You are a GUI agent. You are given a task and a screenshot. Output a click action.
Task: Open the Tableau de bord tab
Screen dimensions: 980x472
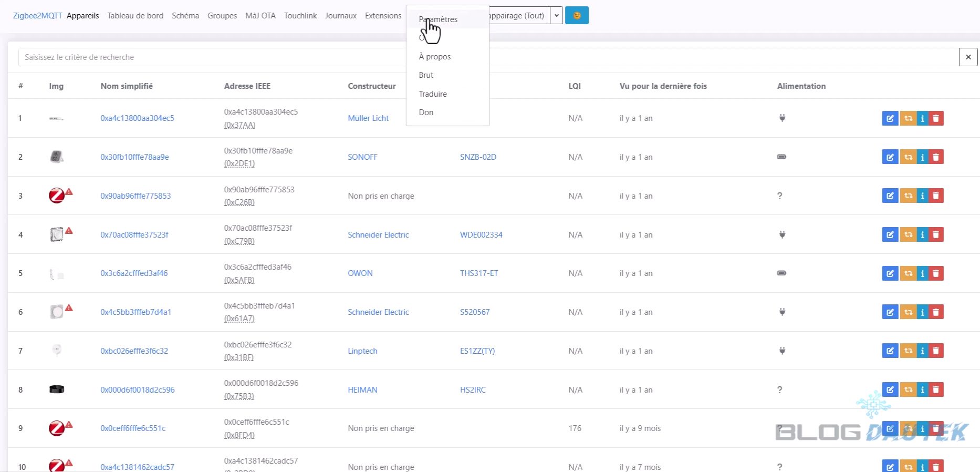135,16
